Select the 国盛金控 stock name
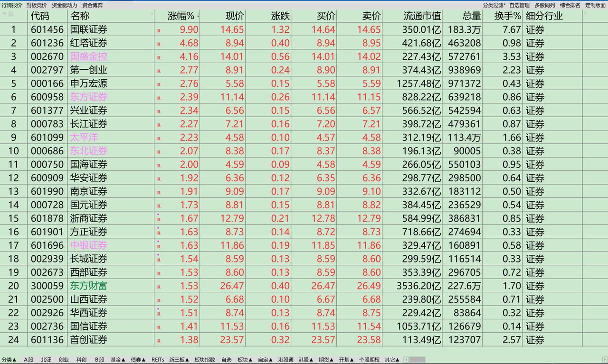Viewport: 608px width, 364px height. coord(89,56)
